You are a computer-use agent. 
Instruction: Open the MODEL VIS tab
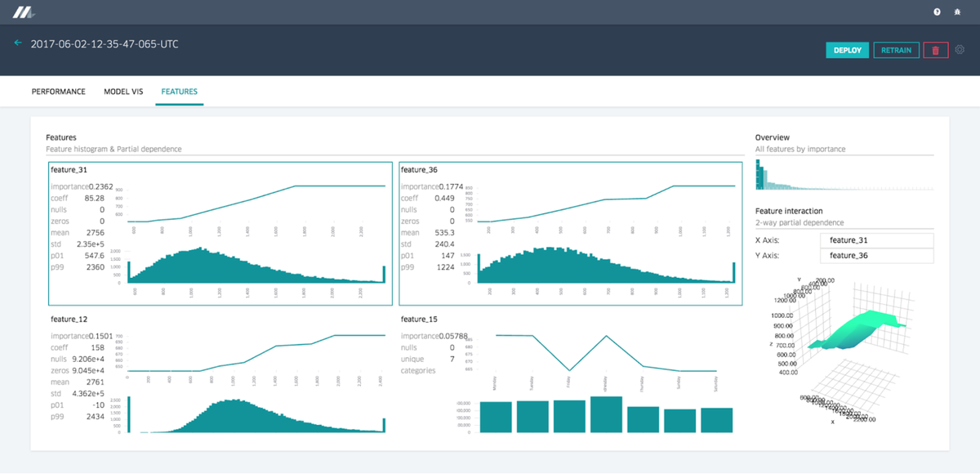coord(123,92)
